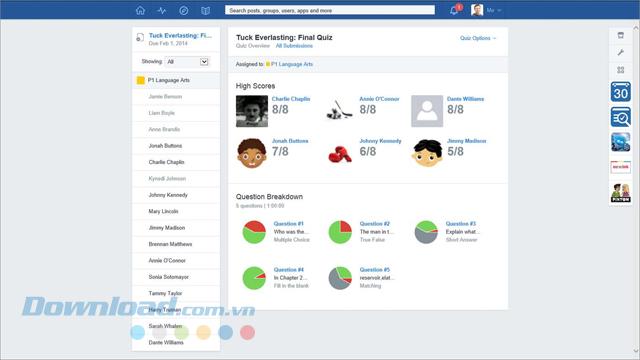640x360 pixels.
Task: Open Annie O'Connor high score link
Action: click(x=379, y=99)
